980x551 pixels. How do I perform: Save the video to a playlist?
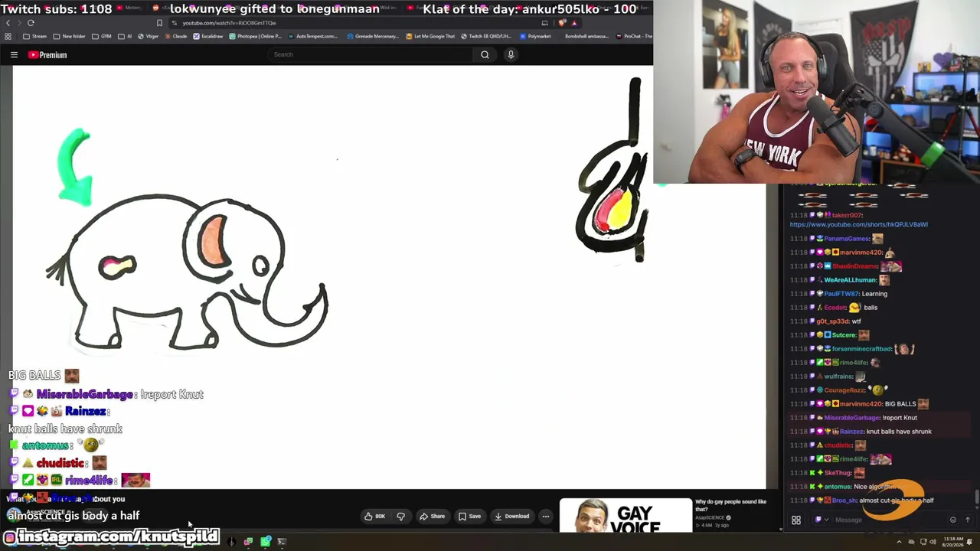coord(470,517)
